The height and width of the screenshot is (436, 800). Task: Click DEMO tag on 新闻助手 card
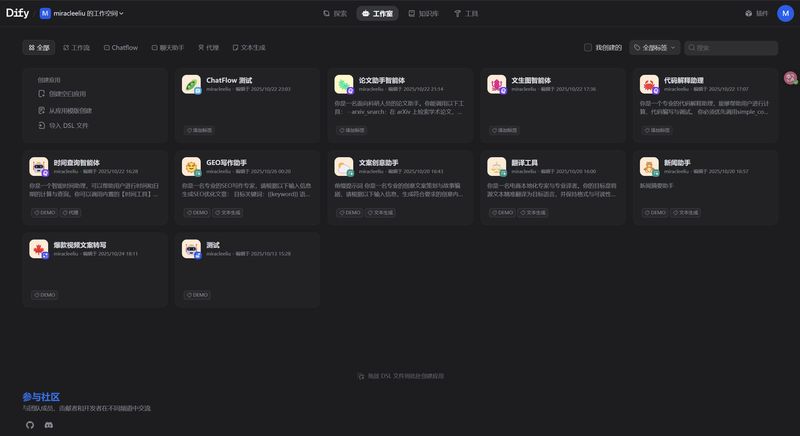(655, 213)
